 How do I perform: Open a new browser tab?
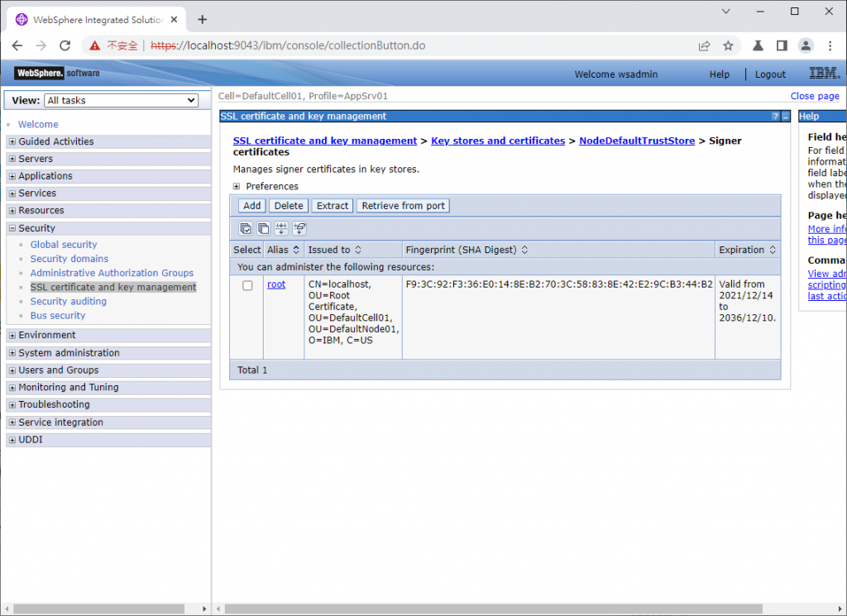(x=203, y=20)
